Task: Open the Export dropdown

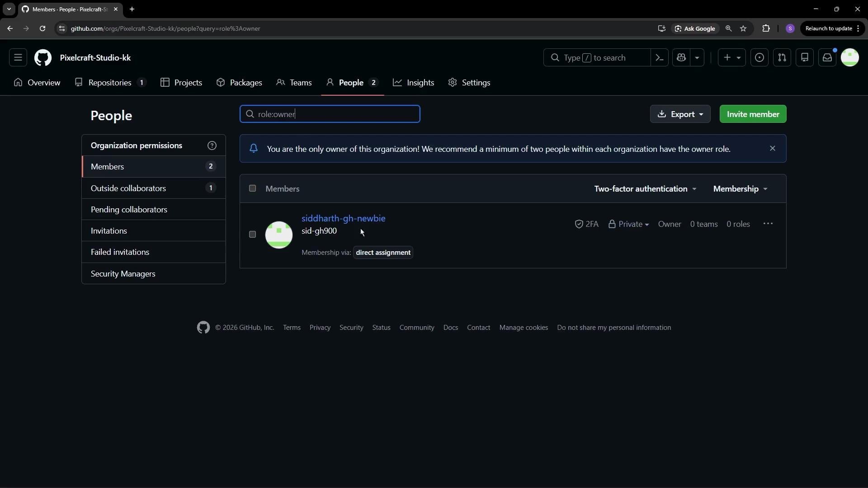Action: (680, 114)
